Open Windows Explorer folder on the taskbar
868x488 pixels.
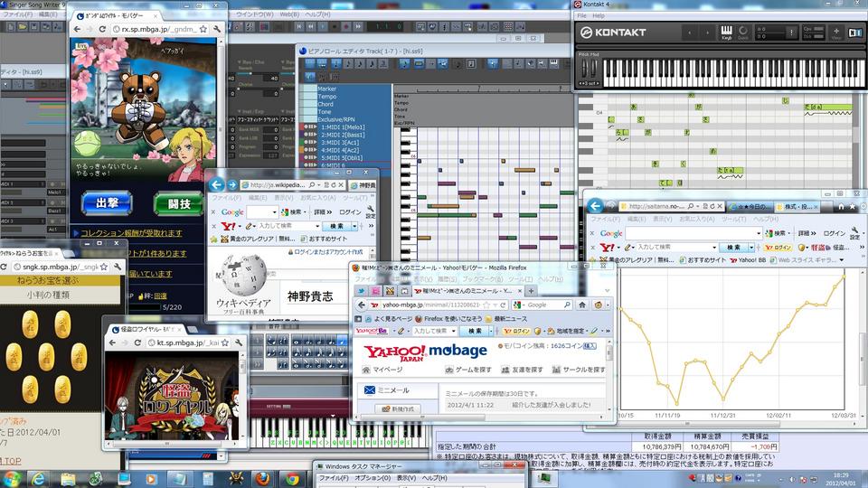(68, 479)
